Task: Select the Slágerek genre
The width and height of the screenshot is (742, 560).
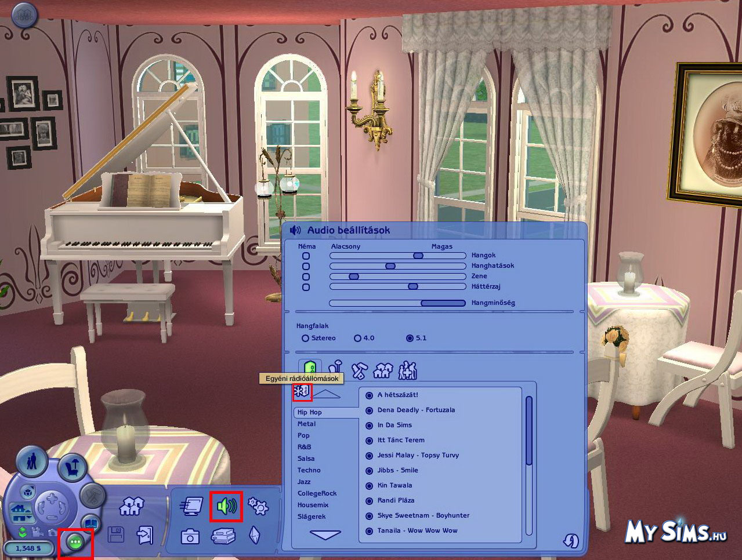Action: [312, 517]
